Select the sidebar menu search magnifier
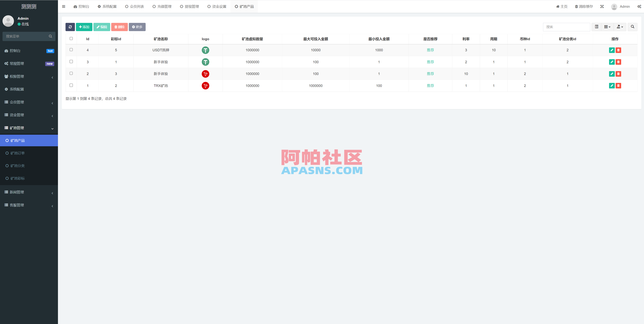The width and height of the screenshot is (644, 324). pos(50,36)
